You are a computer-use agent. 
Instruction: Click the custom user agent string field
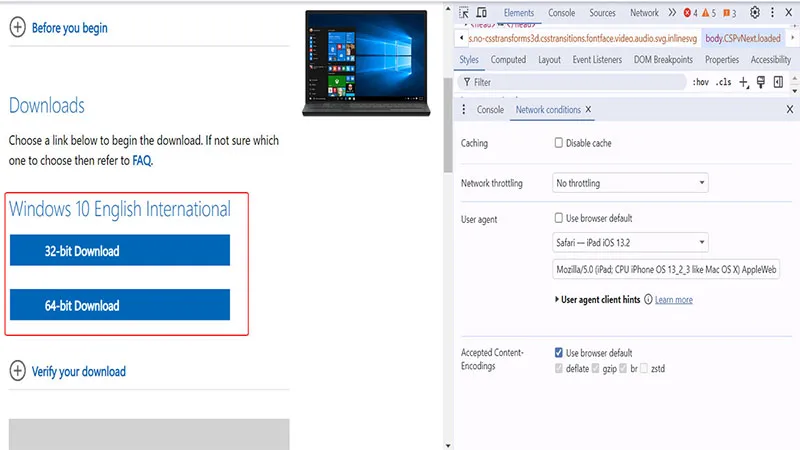(x=666, y=269)
